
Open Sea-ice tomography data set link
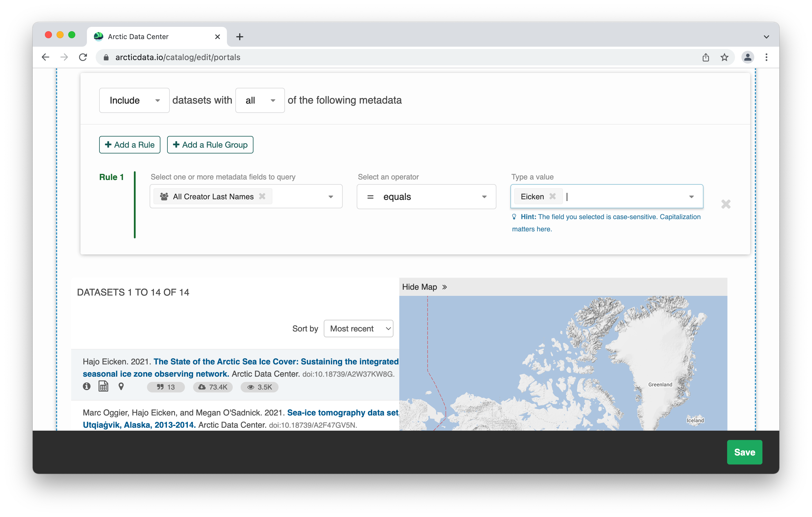click(x=342, y=413)
